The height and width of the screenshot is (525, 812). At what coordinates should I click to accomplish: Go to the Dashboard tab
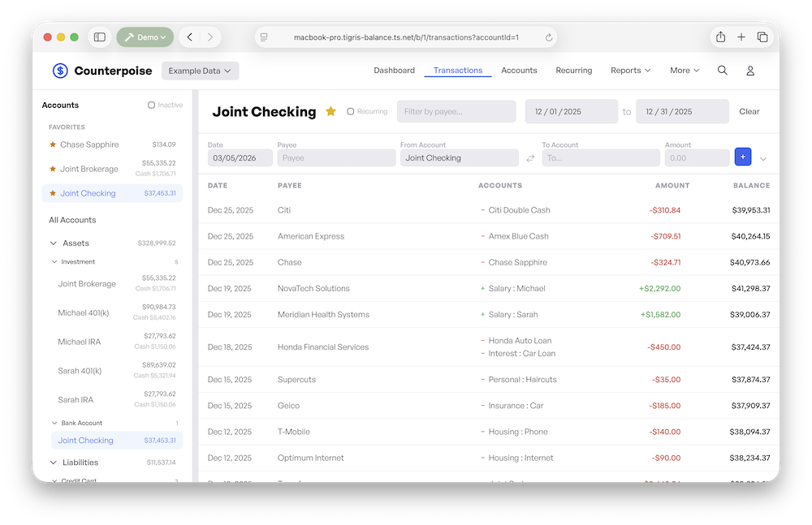[x=394, y=71]
